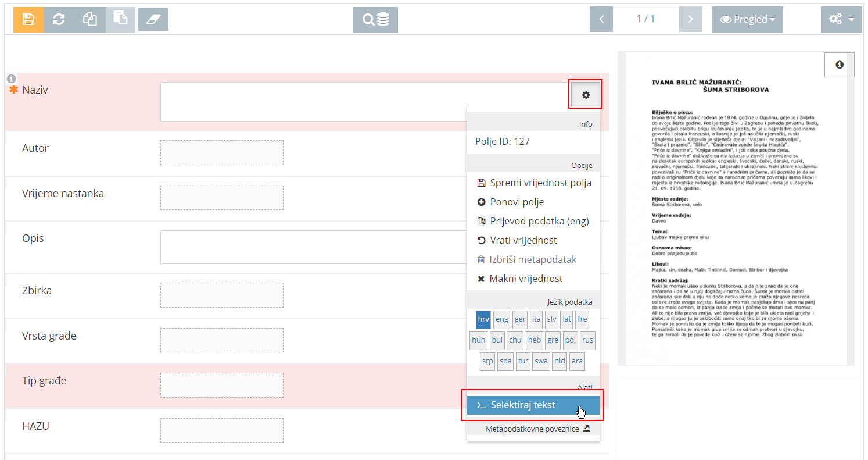Click the gear icon beside the Naziv field
Image resolution: width=868 pixels, height=460 pixels.
[x=585, y=94]
